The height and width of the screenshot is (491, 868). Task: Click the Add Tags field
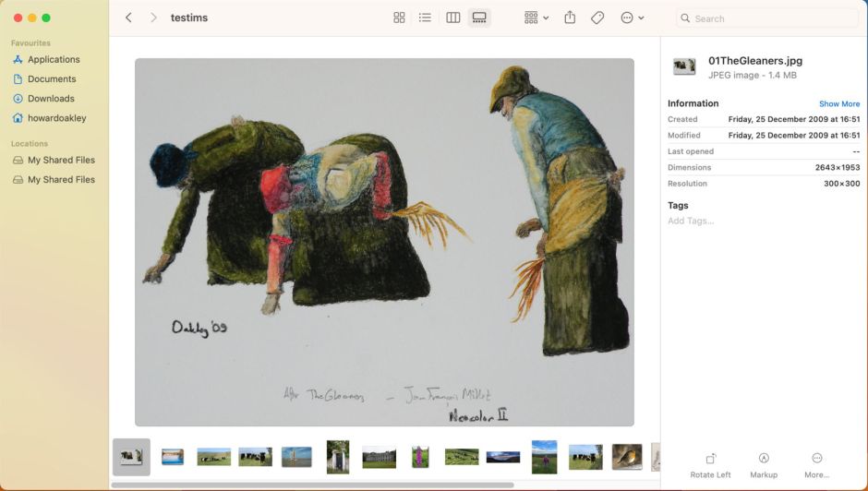tap(691, 221)
